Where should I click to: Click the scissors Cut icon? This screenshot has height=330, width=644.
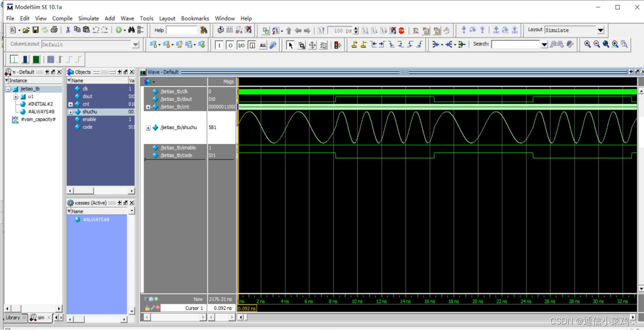coord(68,30)
